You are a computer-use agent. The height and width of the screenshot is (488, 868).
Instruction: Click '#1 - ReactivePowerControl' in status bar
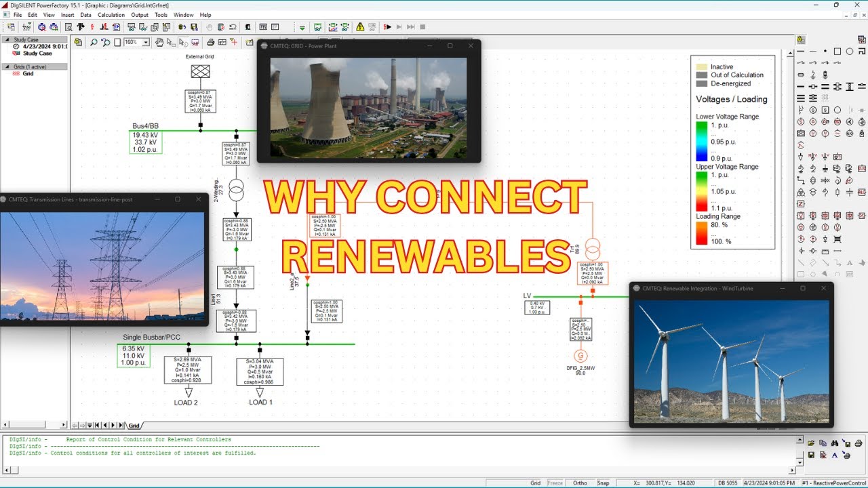click(834, 483)
